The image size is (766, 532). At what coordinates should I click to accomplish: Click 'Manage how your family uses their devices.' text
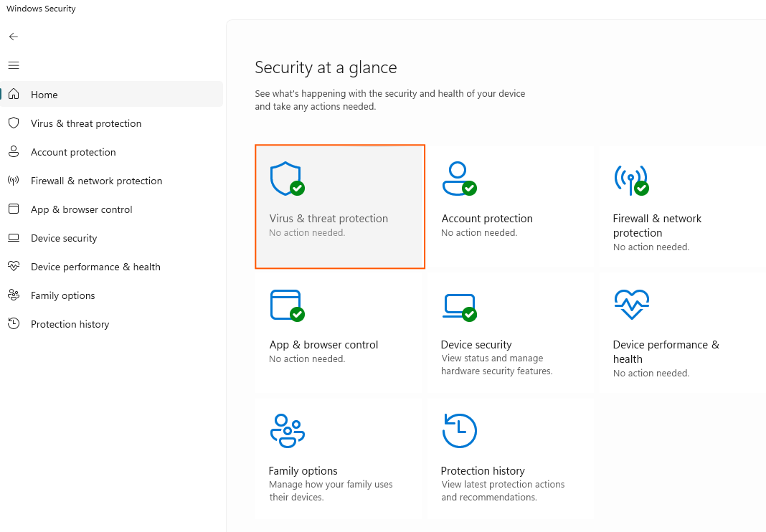331,491
